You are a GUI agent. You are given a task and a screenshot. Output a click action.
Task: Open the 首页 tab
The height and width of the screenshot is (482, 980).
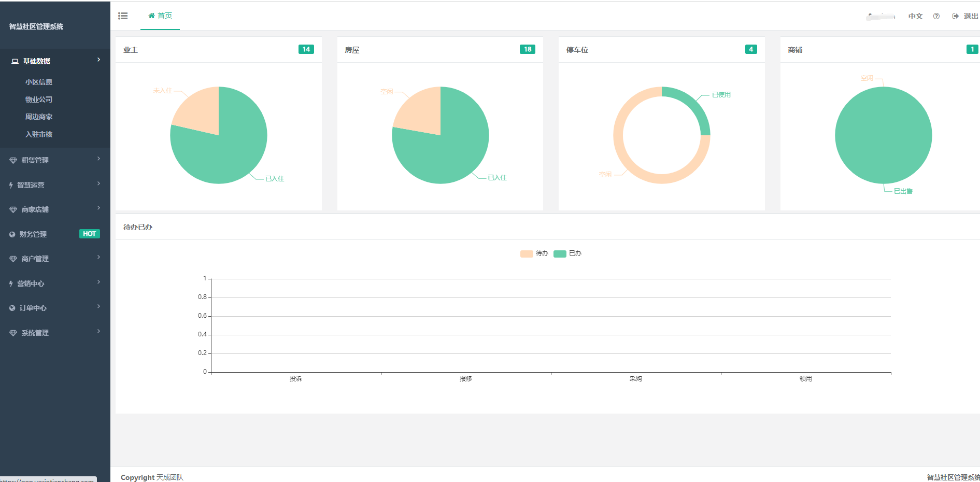tap(160, 16)
